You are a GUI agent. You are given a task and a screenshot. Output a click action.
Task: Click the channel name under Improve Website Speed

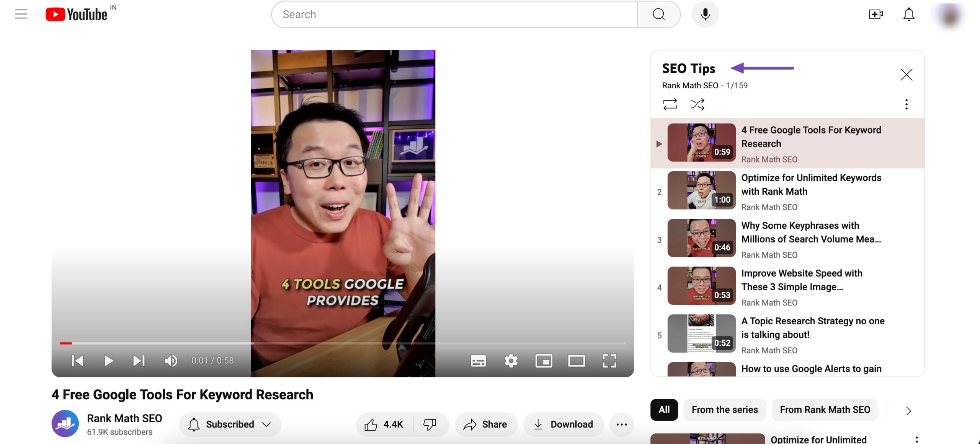(x=769, y=303)
